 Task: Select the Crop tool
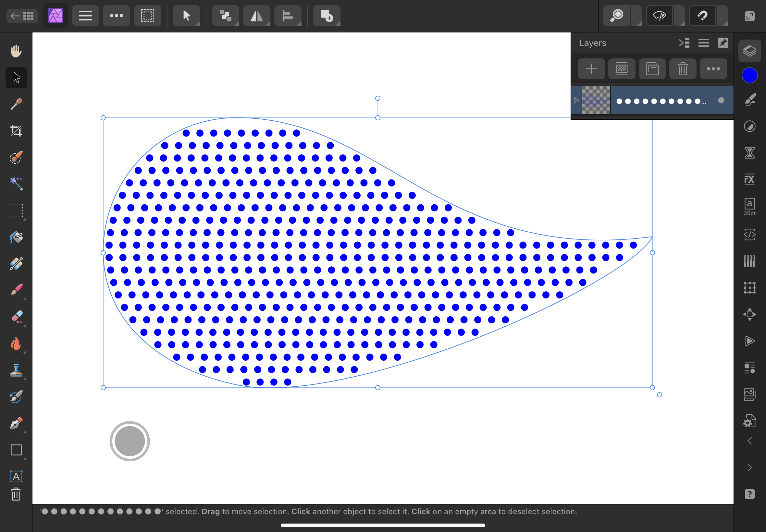coord(16,131)
